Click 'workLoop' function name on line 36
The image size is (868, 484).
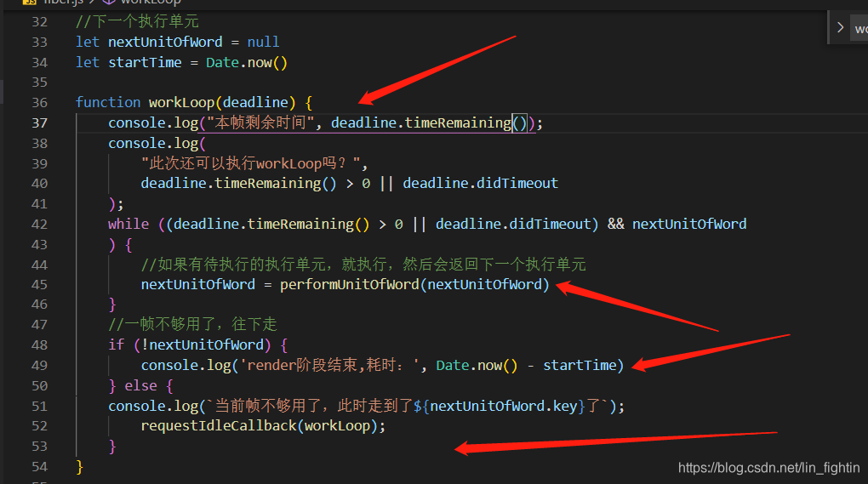pyautogui.click(x=181, y=102)
